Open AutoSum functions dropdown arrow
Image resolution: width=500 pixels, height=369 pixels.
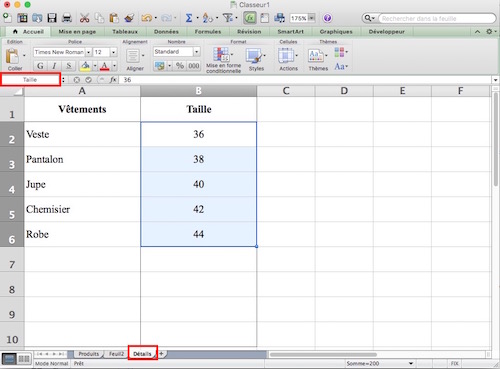197,18
